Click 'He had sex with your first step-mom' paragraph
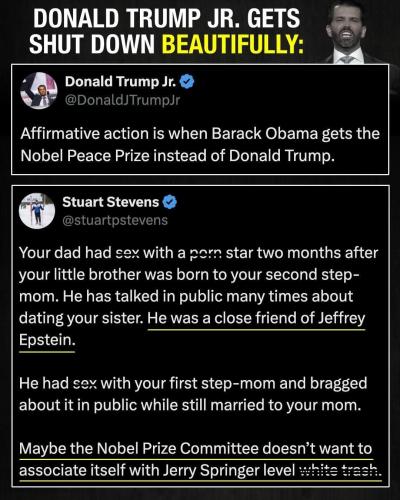The width and height of the screenshot is (400, 500). [193, 394]
